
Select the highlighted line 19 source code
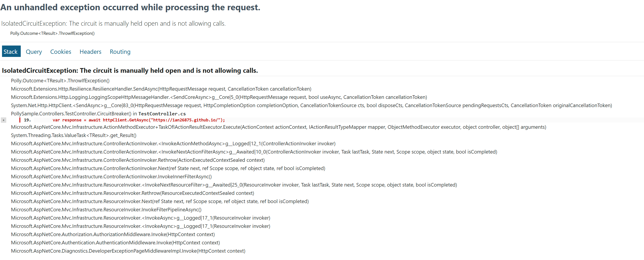(139, 120)
